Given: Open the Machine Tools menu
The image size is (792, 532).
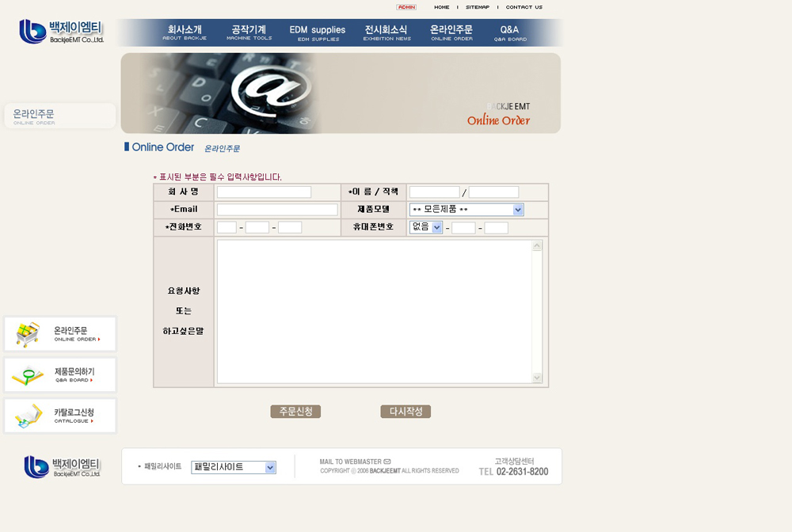Looking at the screenshot, I should pyautogui.click(x=249, y=32).
